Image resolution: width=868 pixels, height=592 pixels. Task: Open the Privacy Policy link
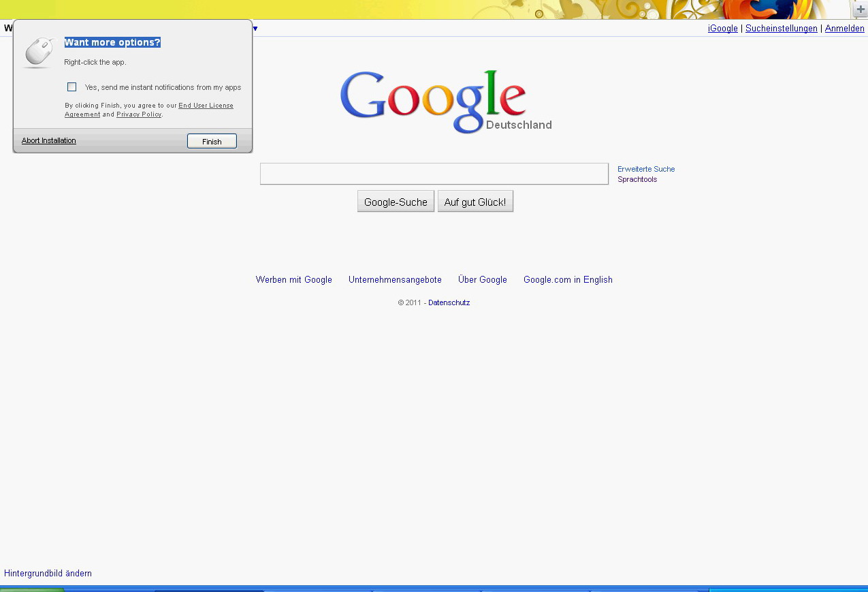pos(139,114)
